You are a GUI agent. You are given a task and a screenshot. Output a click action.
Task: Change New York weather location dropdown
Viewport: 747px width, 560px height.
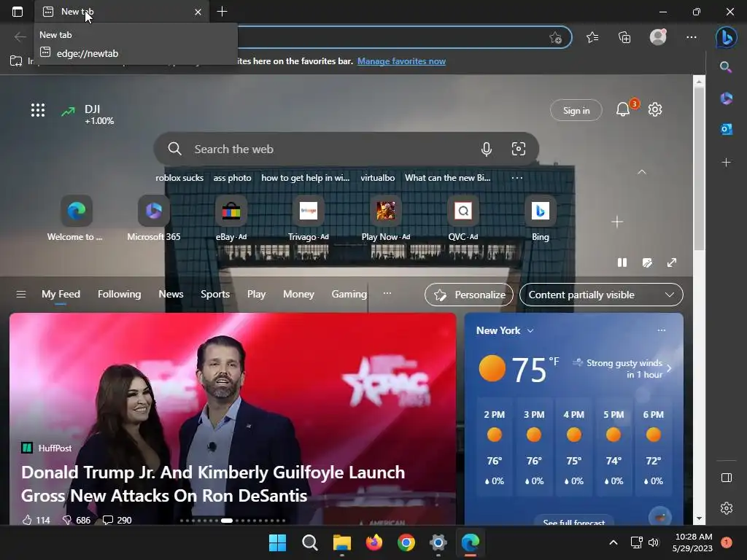point(505,330)
